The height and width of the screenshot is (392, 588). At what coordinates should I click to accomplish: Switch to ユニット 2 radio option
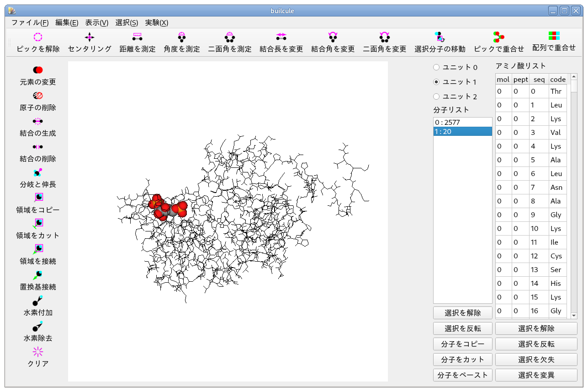pos(436,97)
